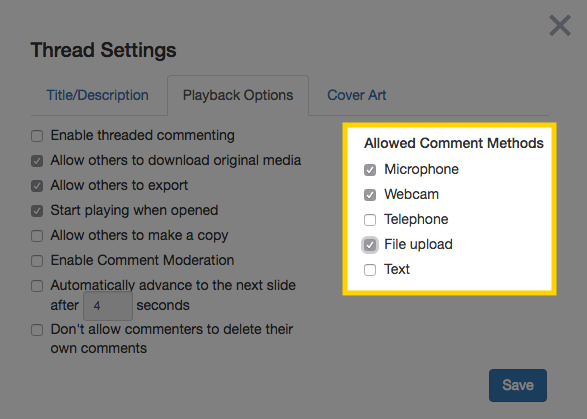Uncheck the Webcam comment method

(x=370, y=195)
